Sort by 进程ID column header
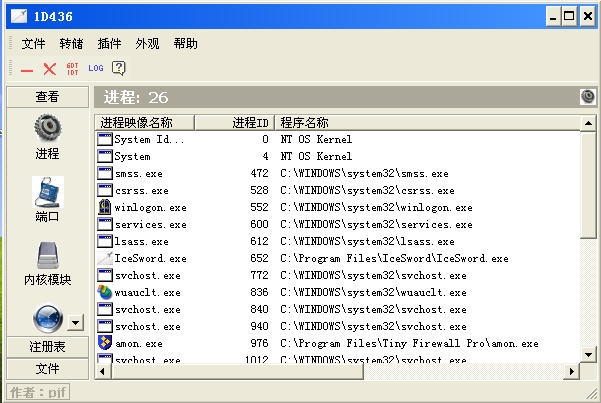601x403 pixels. [x=234, y=123]
